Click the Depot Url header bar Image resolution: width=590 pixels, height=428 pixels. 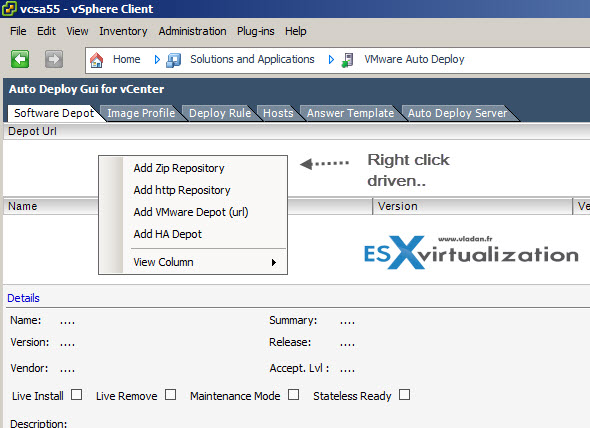pos(297,131)
